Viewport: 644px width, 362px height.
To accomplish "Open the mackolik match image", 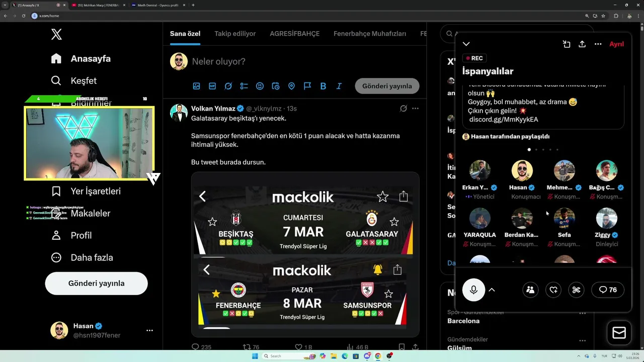I will [x=305, y=254].
